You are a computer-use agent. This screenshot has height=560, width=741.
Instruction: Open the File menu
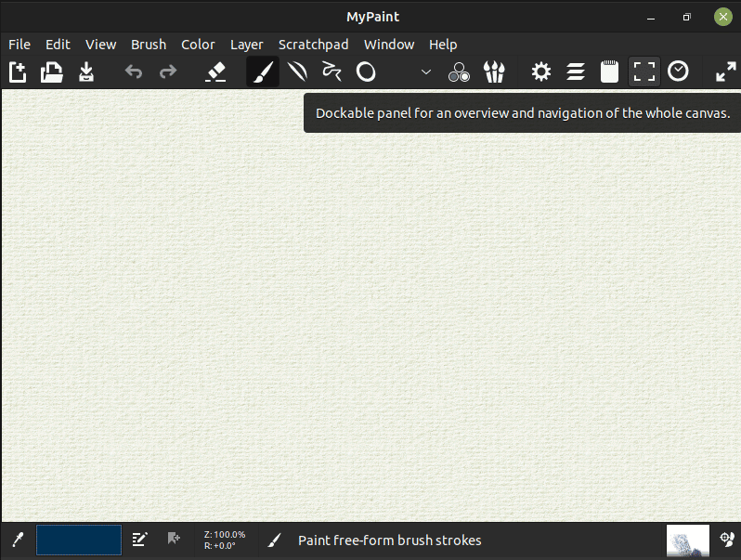(x=19, y=45)
